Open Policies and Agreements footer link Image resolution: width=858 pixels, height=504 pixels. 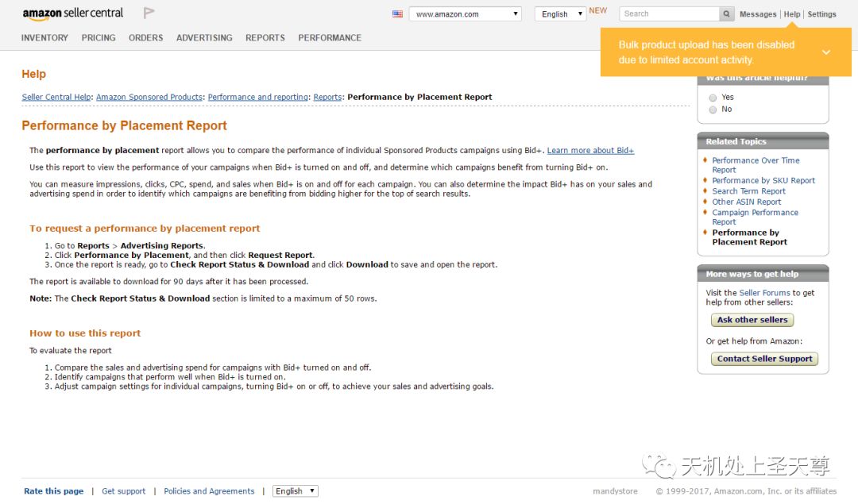tap(209, 491)
